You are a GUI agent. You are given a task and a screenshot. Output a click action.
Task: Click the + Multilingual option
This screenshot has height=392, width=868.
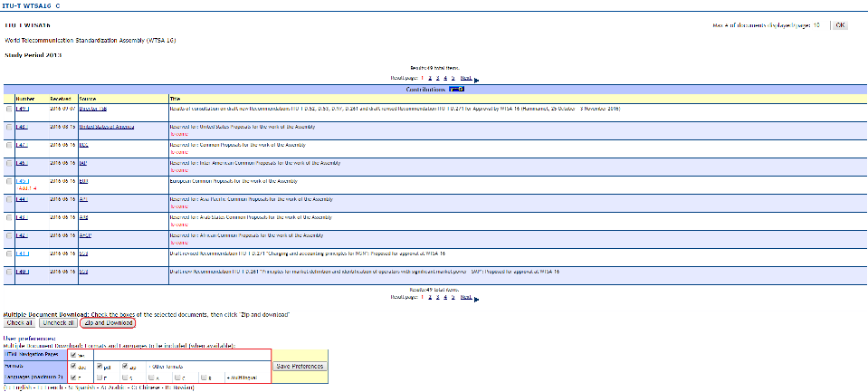click(241, 378)
